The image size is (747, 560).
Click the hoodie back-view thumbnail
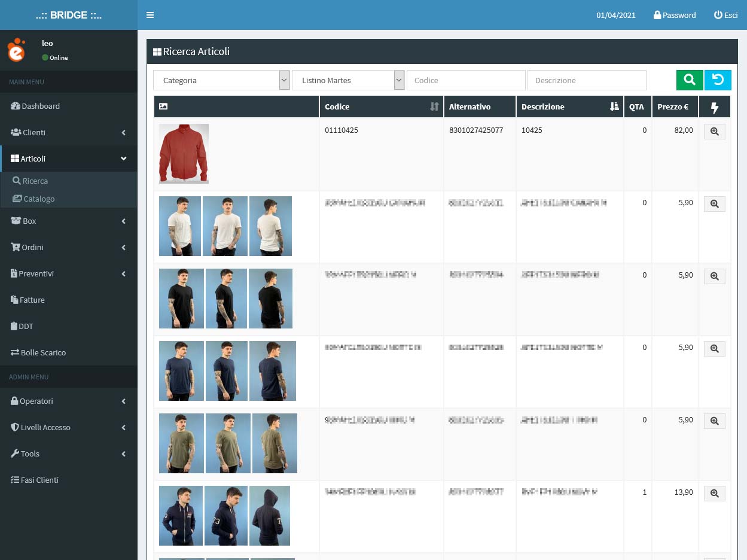point(270,516)
